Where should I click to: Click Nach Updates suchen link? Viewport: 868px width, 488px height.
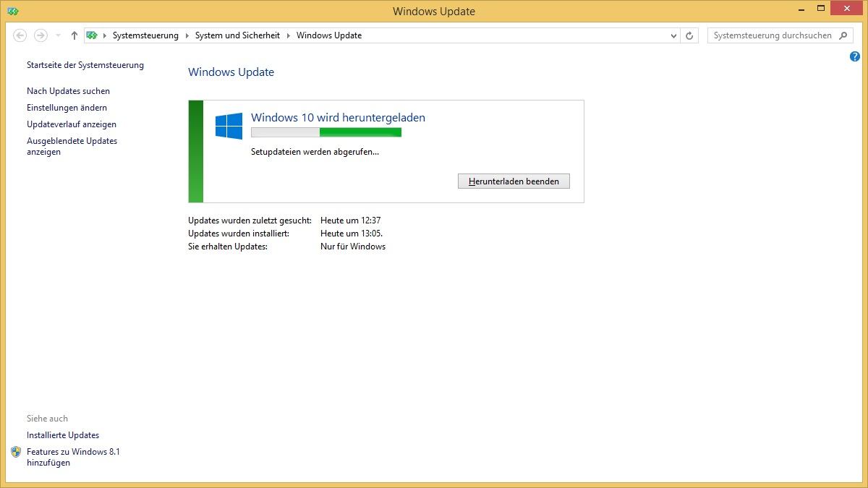click(68, 91)
